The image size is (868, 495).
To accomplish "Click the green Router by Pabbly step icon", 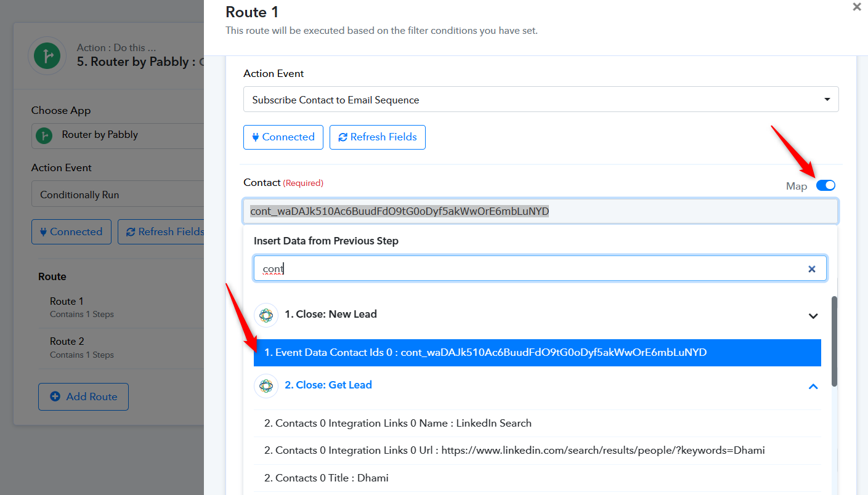I will (x=47, y=56).
